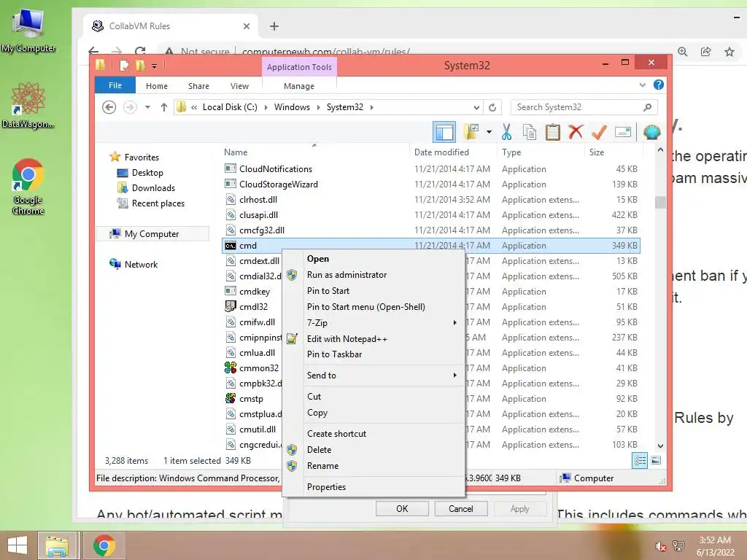
Task: Click the Copy pages toolbar icon
Action: tap(530, 133)
